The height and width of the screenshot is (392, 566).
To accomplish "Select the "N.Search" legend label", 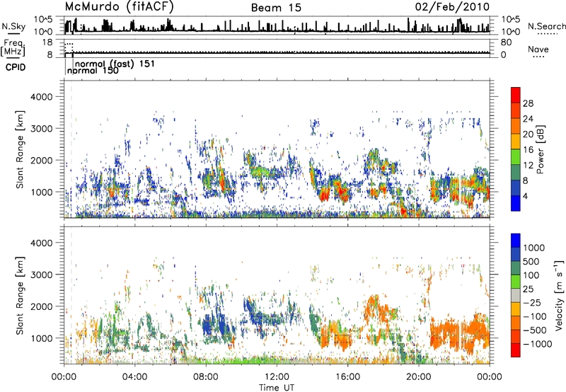I will (x=546, y=26).
